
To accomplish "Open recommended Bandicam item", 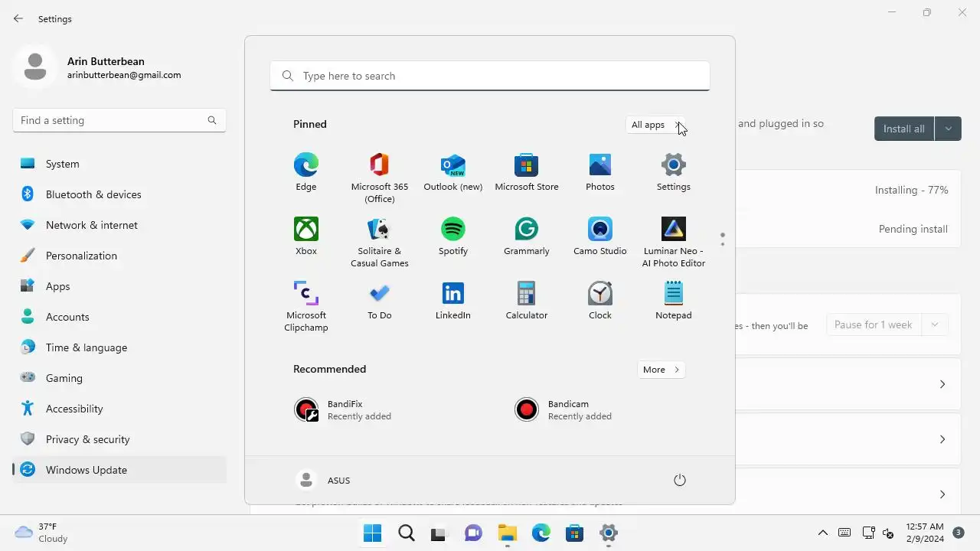I will [x=600, y=410].
